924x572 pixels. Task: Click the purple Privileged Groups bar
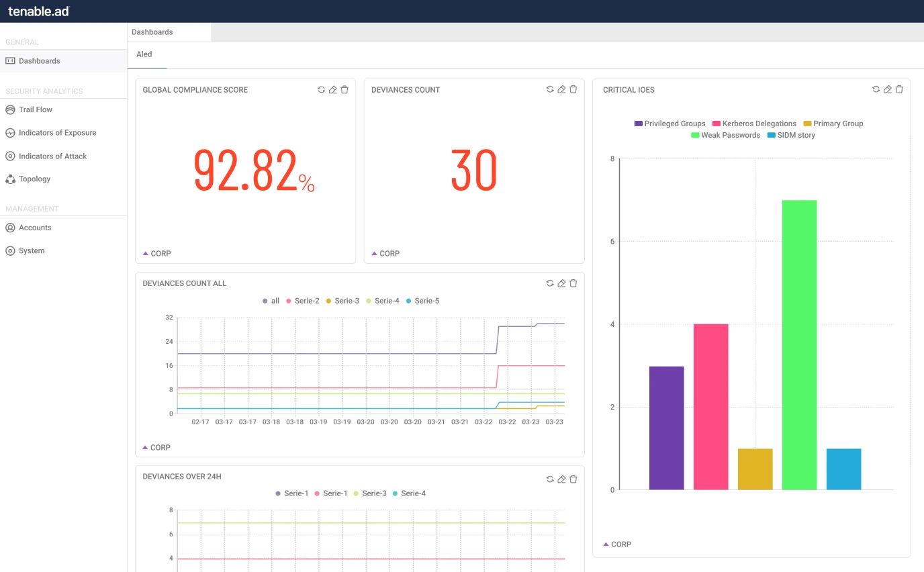click(x=667, y=428)
